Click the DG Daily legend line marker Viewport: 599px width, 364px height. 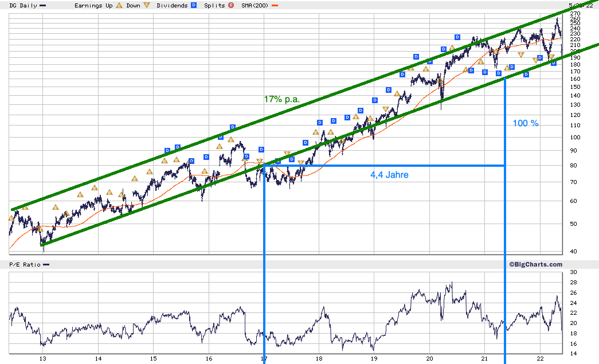[43, 6]
